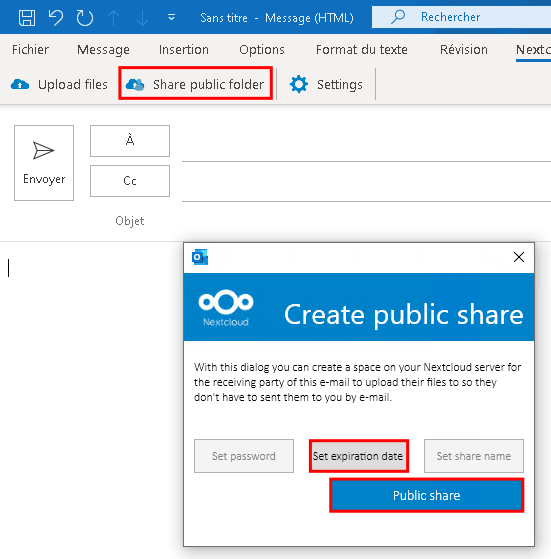The image size is (551, 559).
Task: Close the Create public share dialog
Action: (519, 257)
